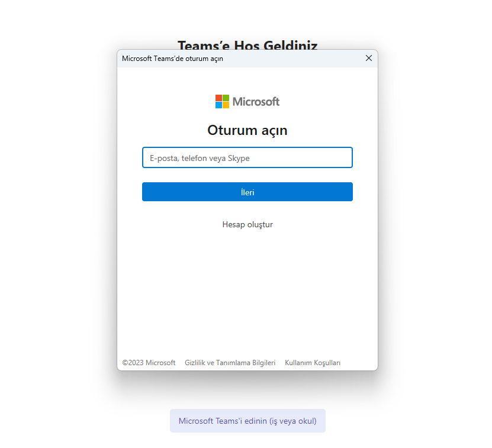Viewport: 492px width, 448px height.
Task: Open the Hesap oluştur link
Action: pos(247,225)
